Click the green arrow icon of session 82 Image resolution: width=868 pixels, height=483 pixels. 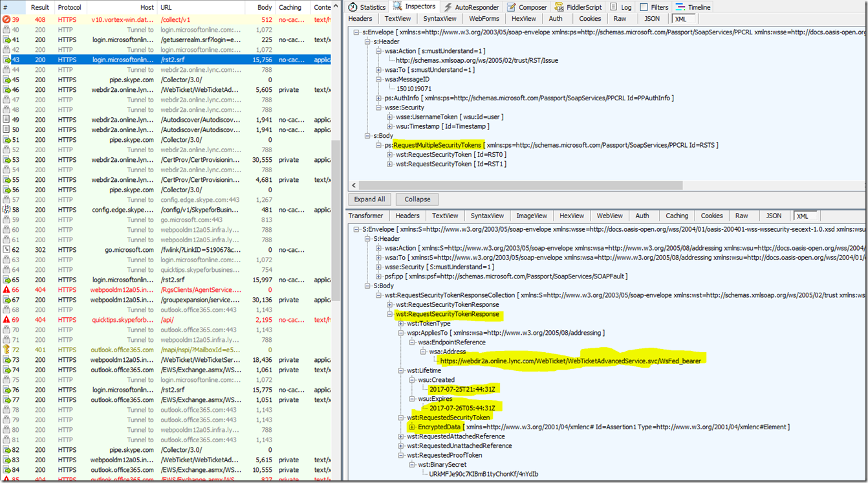[x=6, y=450]
